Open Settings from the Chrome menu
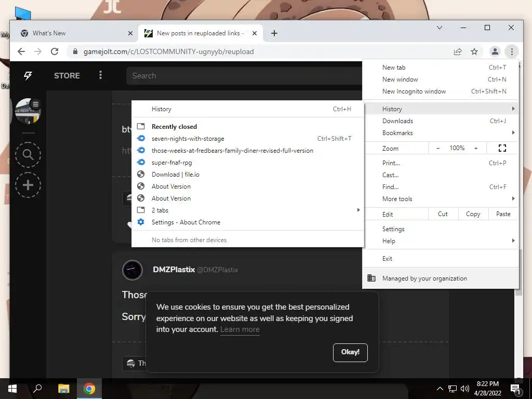Viewport: 532px width, 399px height. click(441, 229)
